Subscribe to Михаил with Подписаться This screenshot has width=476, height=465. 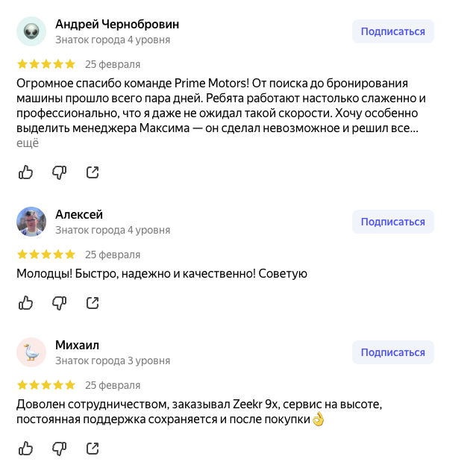pos(393,352)
